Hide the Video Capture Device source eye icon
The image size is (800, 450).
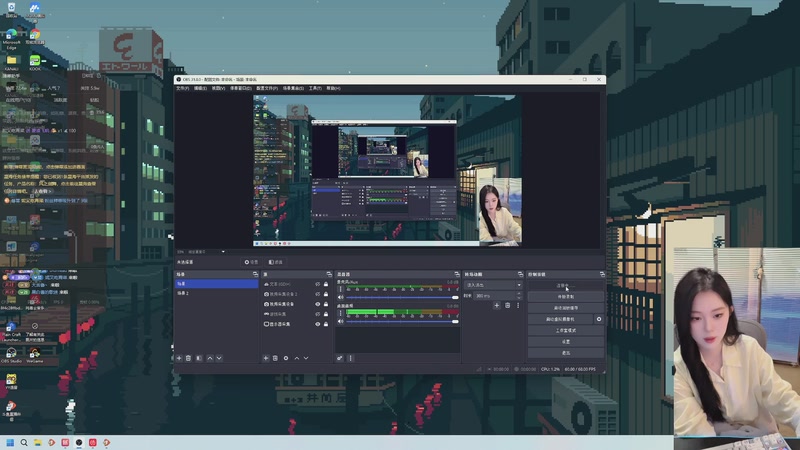(x=317, y=304)
